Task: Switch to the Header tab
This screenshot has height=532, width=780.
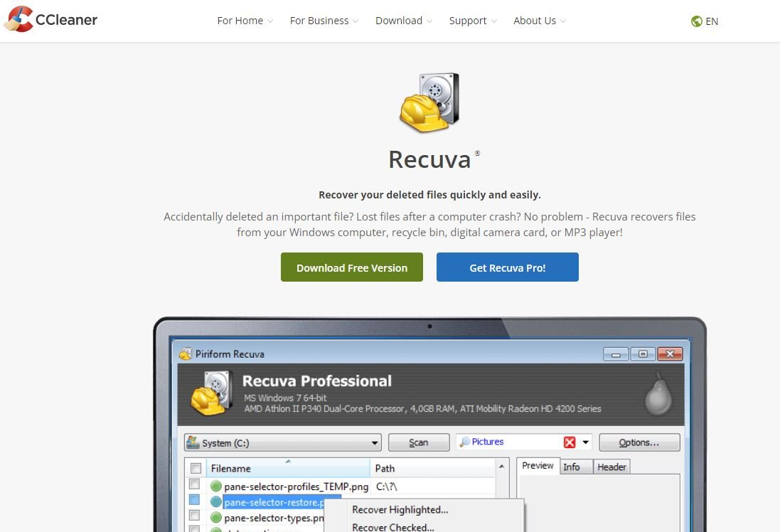Action: click(x=612, y=467)
